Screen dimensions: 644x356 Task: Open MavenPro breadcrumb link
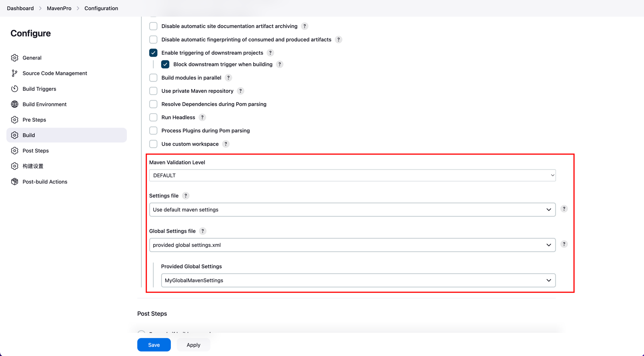59,8
